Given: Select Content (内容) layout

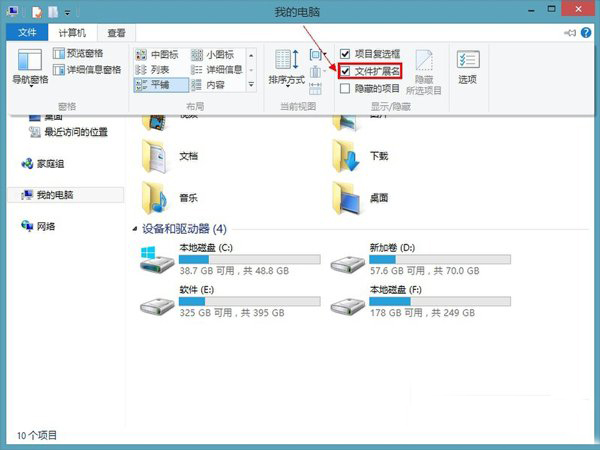Looking at the screenshot, I should [208, 85].
